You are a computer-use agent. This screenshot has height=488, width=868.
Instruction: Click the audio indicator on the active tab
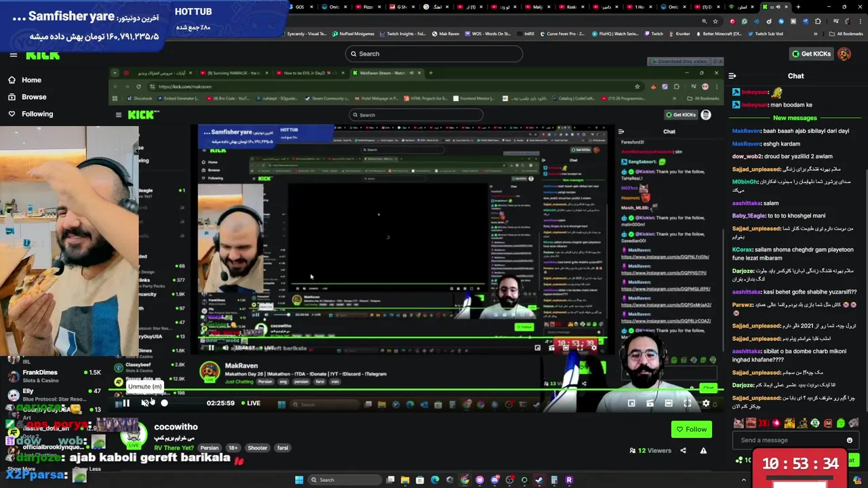click(x=778, y=7)
